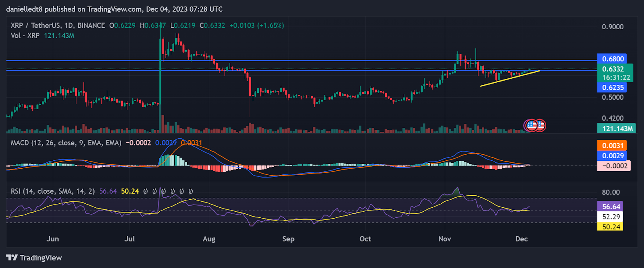The width and height of the screenshot is (644, 268).
Task: Click the MACD (12, 26, close, 9, EMA, EMA) legend
Action: 66,143
